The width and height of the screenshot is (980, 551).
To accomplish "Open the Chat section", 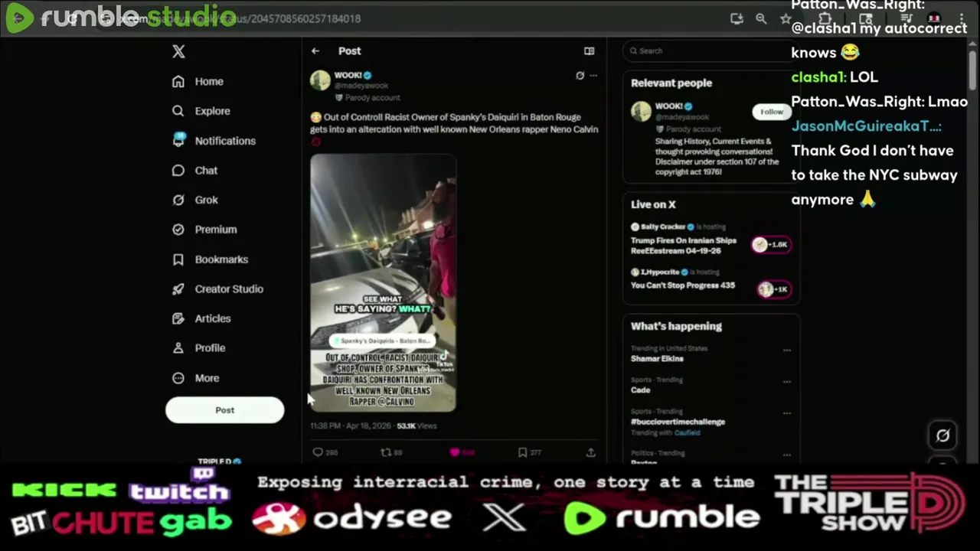I will [195, 171].
